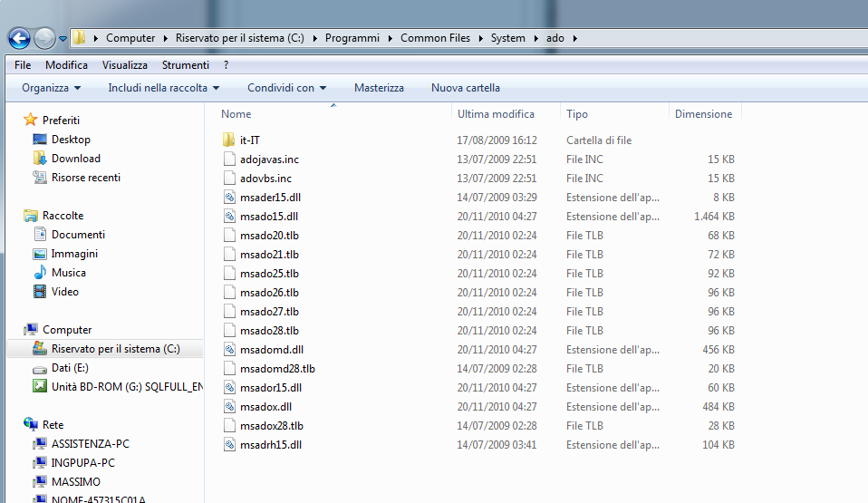Select the Video filmstrip icon
868x503 pixels.
(40, 292)
